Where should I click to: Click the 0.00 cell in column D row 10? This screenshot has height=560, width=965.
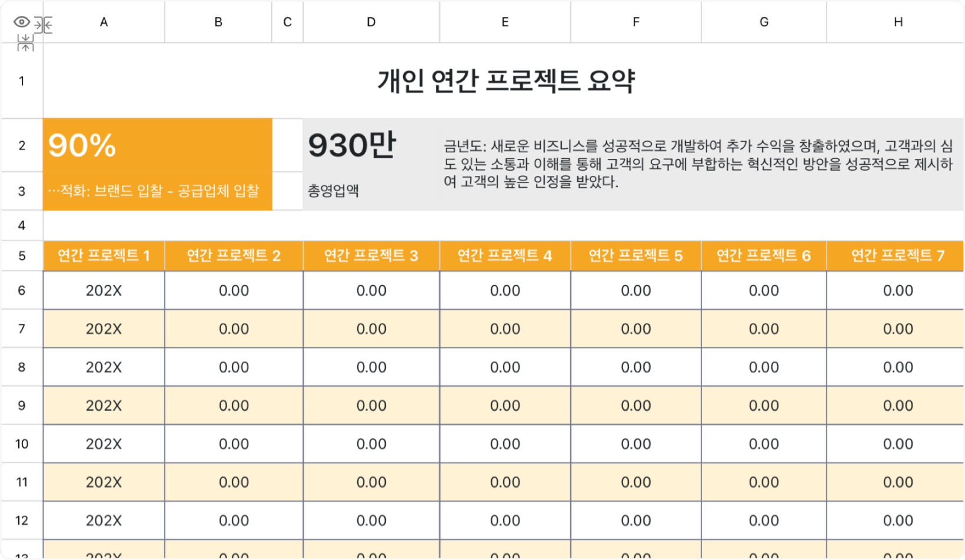click(x=371, y=444)
